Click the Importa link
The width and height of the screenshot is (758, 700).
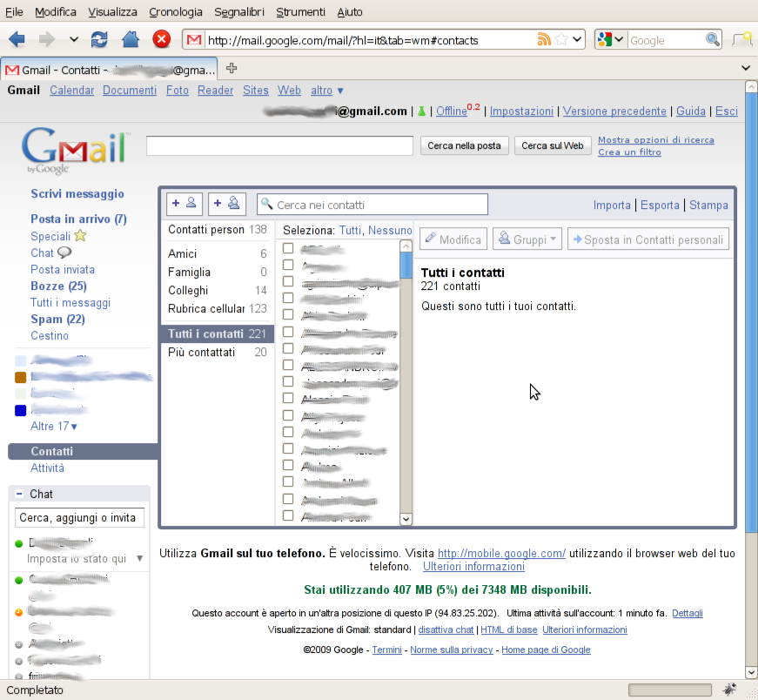tap(612, 205)
